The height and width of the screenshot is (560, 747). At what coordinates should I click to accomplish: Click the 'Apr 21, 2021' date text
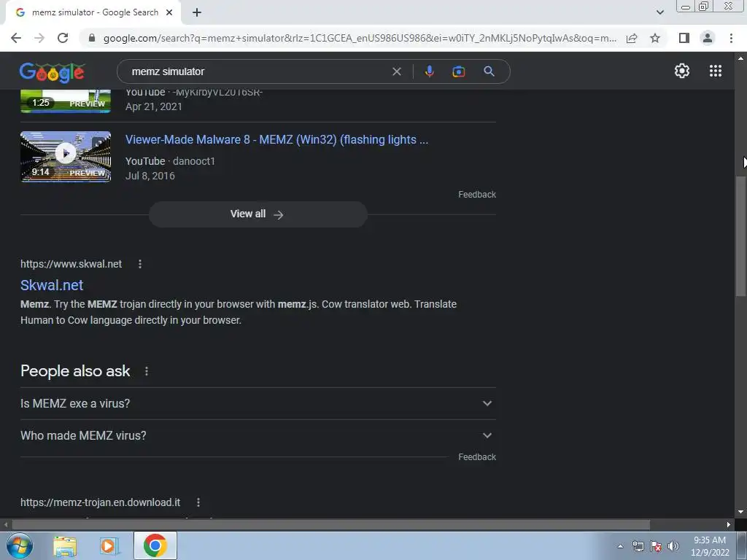click(154, 106)
